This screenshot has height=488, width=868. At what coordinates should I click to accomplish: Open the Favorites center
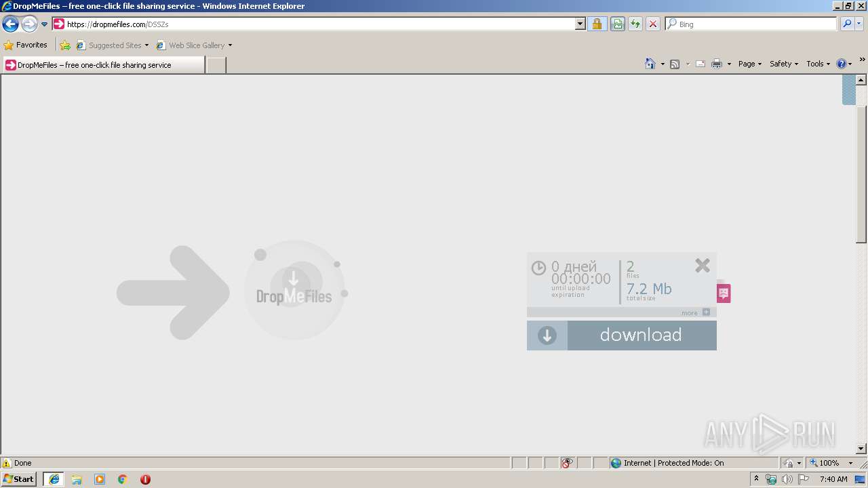[x=26, y=45]
